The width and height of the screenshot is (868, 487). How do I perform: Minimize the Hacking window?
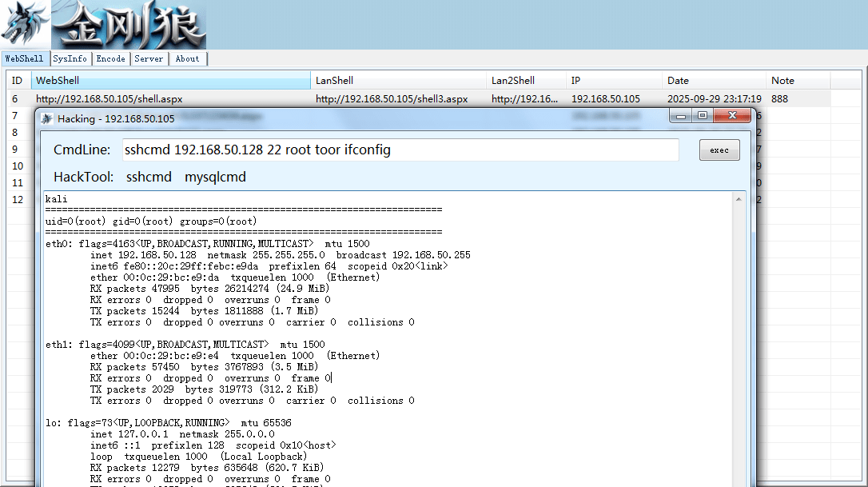point(681,115)
